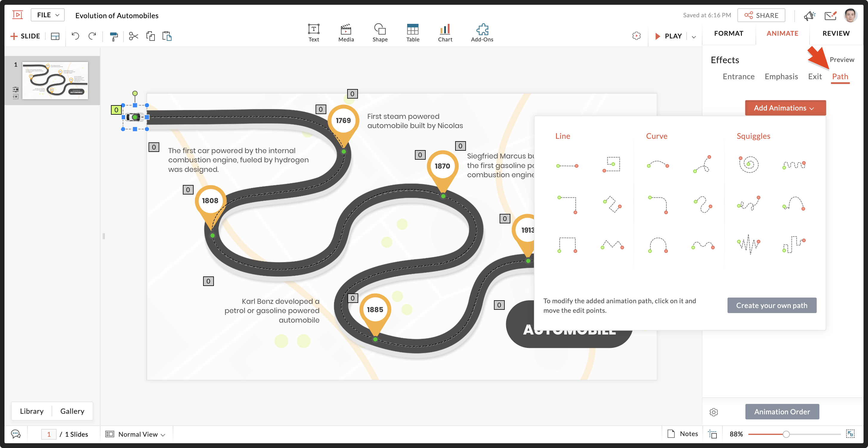Click Create your own path button
Image resolution: width=868 pixels, height=448 pixels.
coord(771,305)
